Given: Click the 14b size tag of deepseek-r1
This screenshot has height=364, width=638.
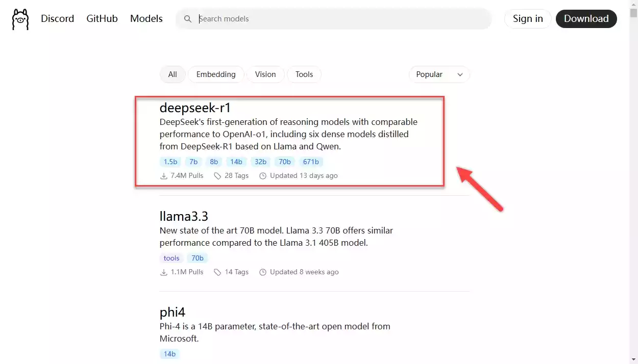Looking at the screenshot, I should (236, 162).
